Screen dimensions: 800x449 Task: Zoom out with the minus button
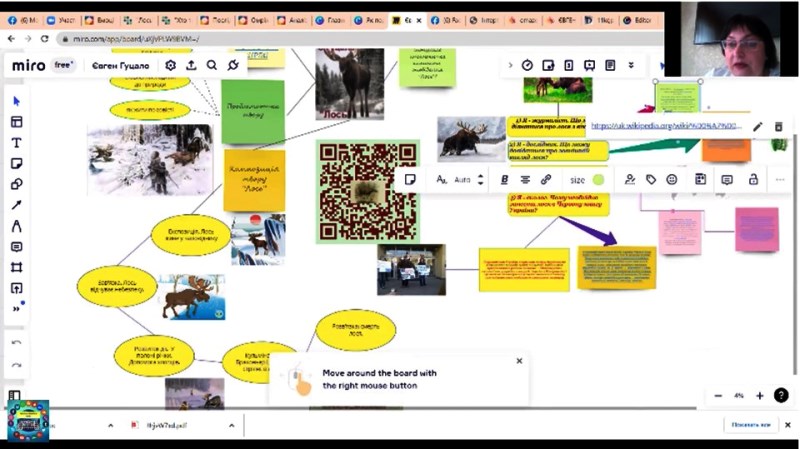tap(718, 395)
